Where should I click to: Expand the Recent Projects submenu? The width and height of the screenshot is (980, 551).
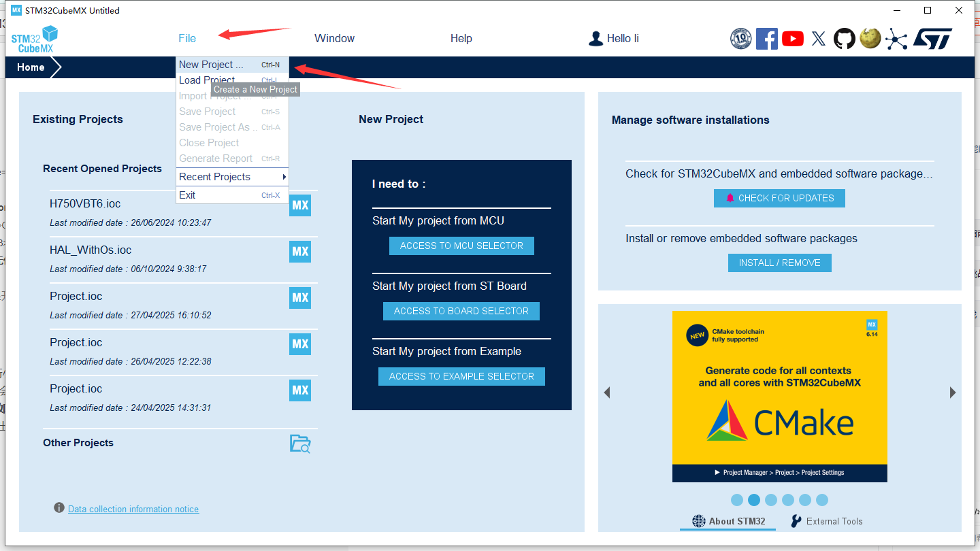(232, 177)
